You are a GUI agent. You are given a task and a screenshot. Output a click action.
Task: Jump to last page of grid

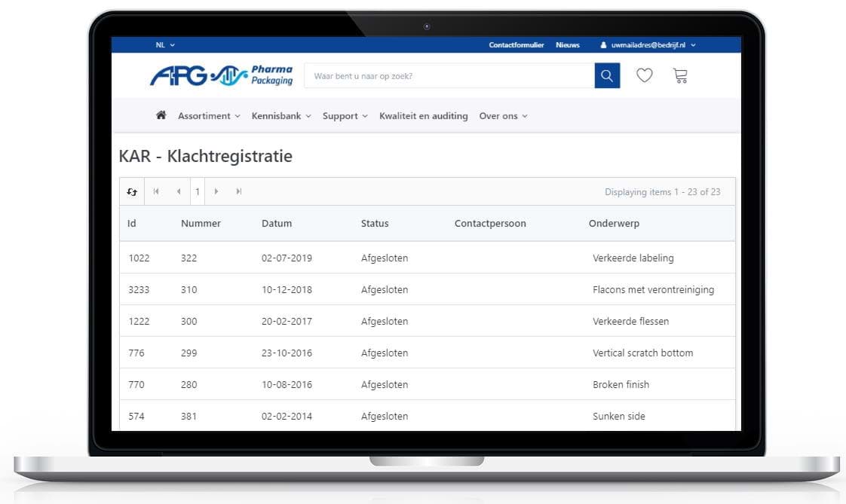pyautogui.click(x=239, y=192)
